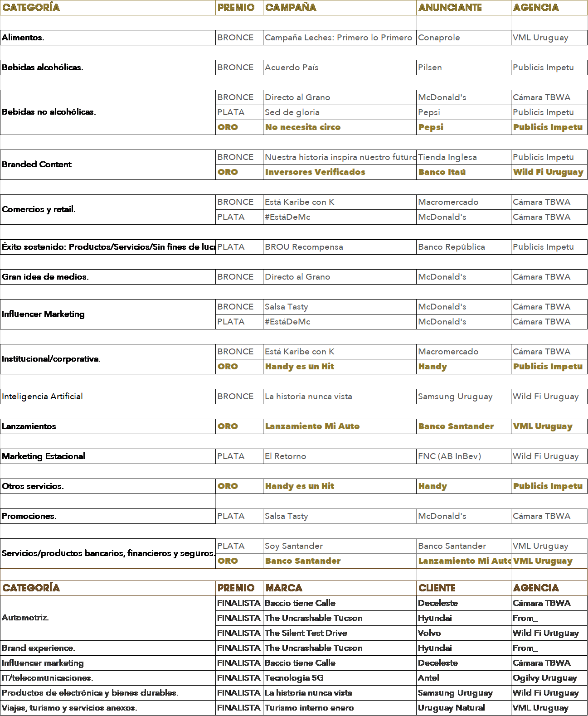588x716 pixels.
Task: Click the 'Tecnología 5G' brand cell
Action: 340,678
